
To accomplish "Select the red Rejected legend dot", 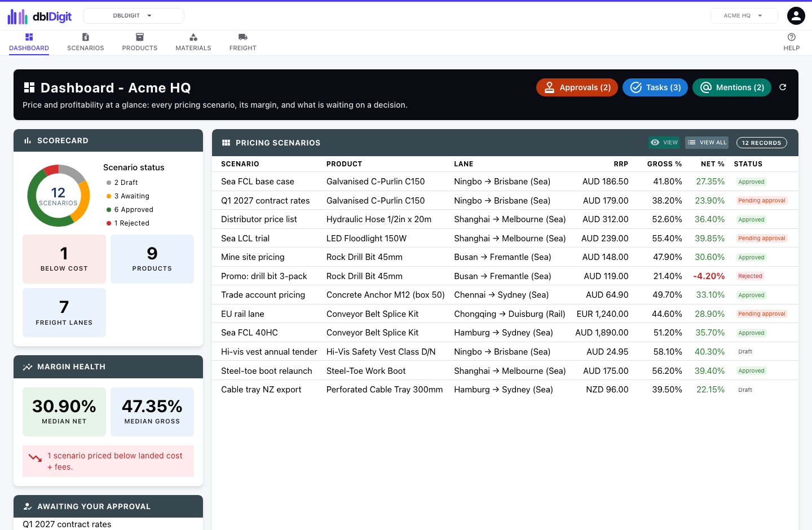I will (109, 223).
